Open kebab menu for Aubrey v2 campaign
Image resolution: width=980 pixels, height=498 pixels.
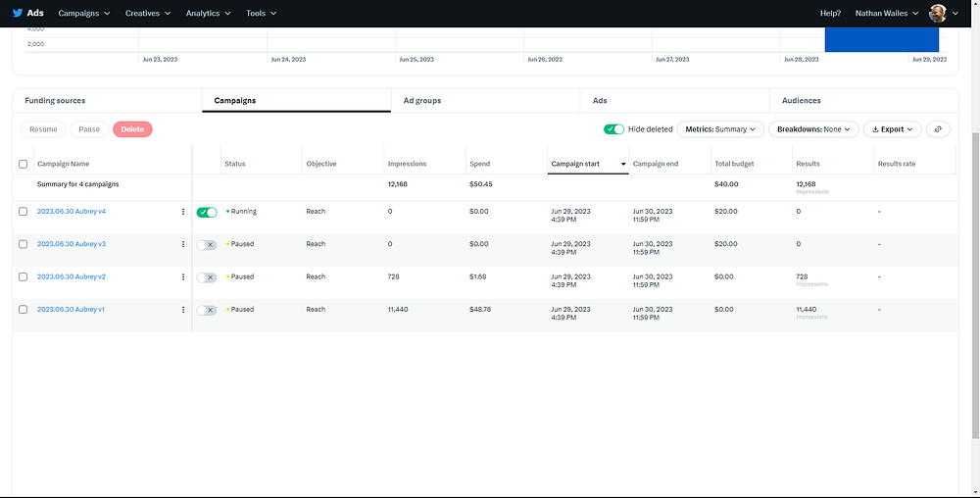click(x=183, y=277)
